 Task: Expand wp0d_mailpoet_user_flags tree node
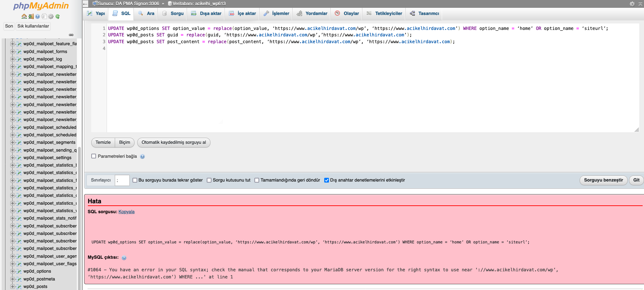point(13,264)
